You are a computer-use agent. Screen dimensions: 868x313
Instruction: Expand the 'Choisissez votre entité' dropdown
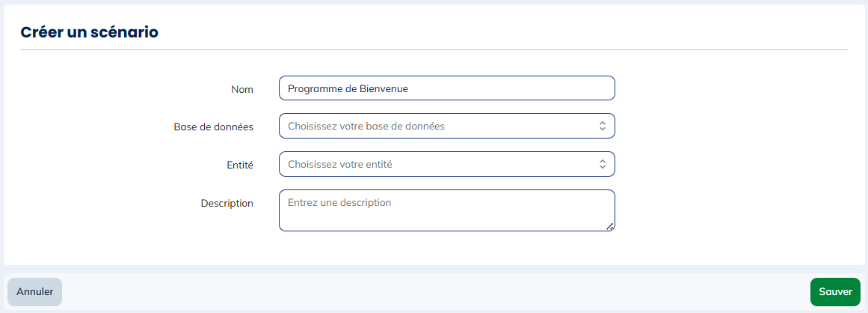[x=446, y=165]
